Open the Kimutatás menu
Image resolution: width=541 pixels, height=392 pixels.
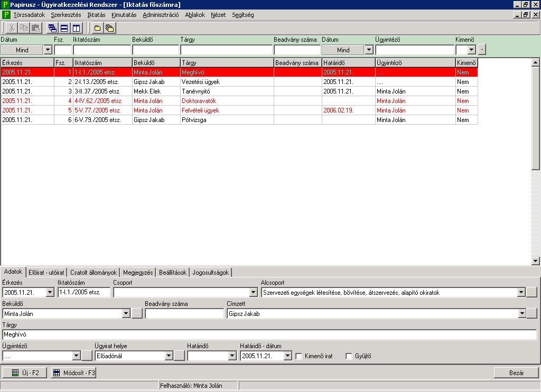click(x=124, y=15)
